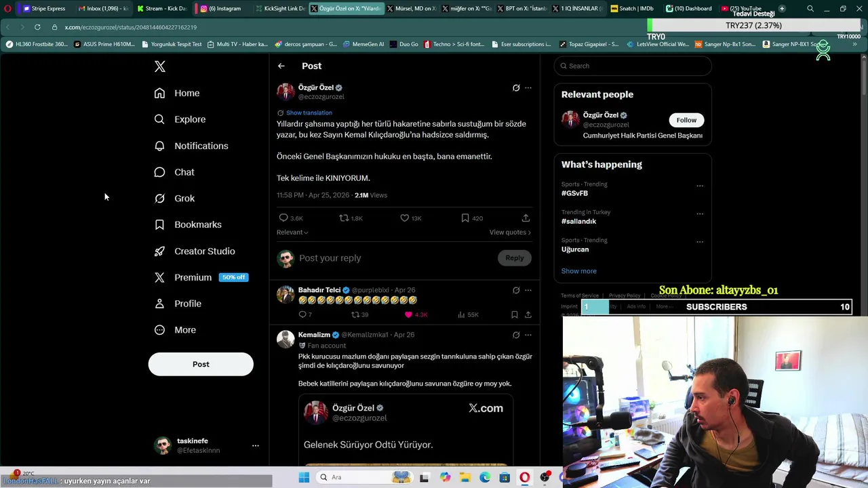Click the Reply button
Viewport: 868px width, 488px height.
tap(515, 258)
